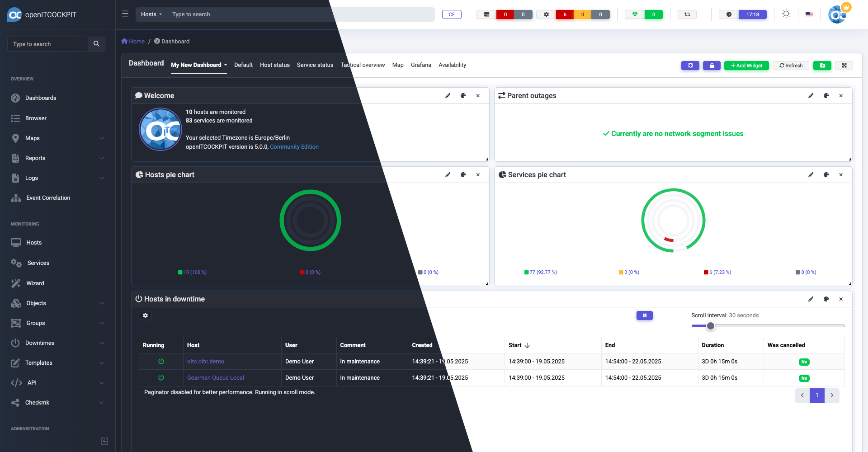The image size is (868, 452).
Task: Open the oitc.oitc.demo host link
Action: tap(206, 362)
